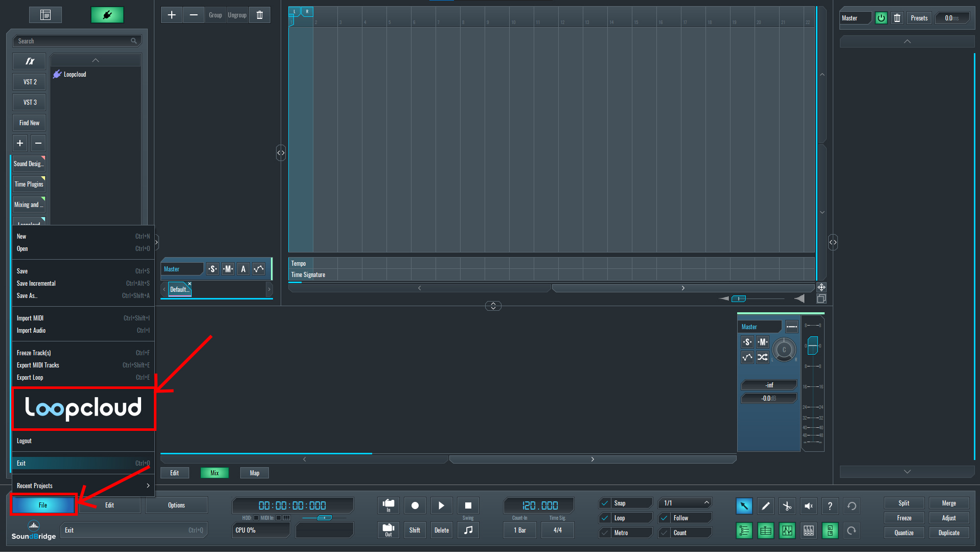Choose Logout in the File menu
980x552 pixels.
[x=83, y=441]
